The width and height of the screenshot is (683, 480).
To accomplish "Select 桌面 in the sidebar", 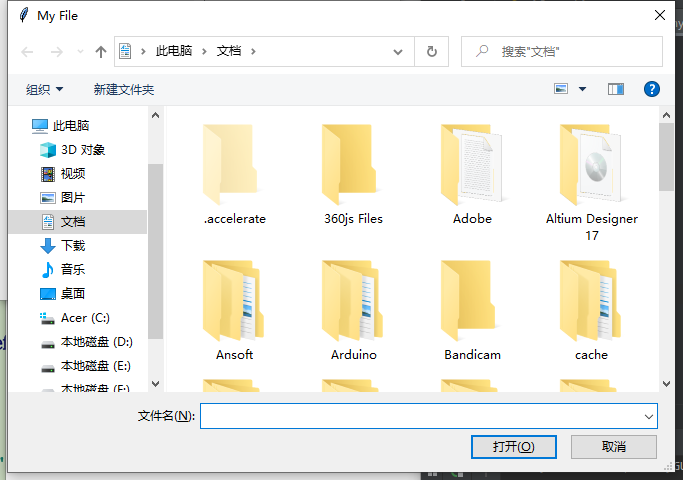I will pyautogui.click(x=73, y=294).
